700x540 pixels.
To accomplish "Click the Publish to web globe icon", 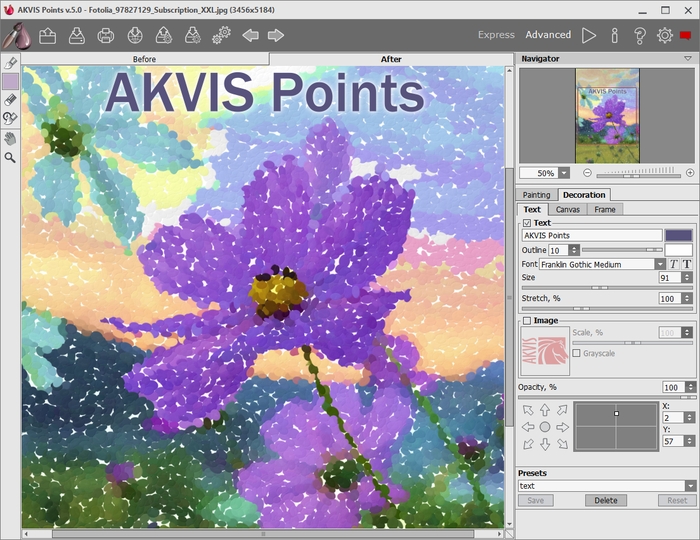I will tap(135, 35).
